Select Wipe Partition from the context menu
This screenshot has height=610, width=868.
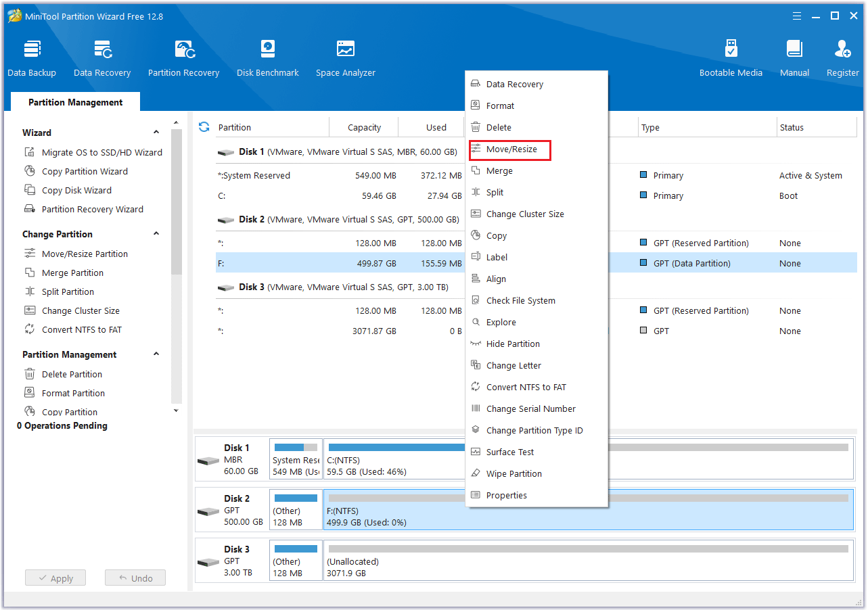click(x=513, y=474)
